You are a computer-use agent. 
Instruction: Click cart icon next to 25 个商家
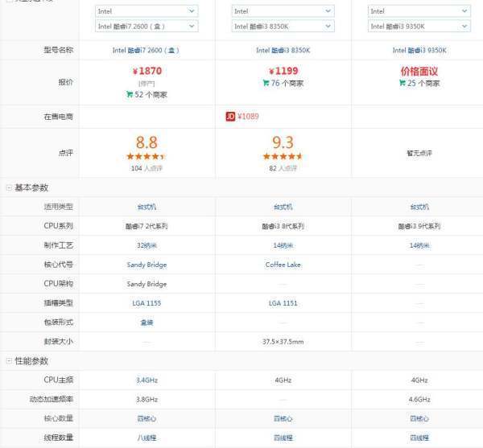click(x=402, y=83)
